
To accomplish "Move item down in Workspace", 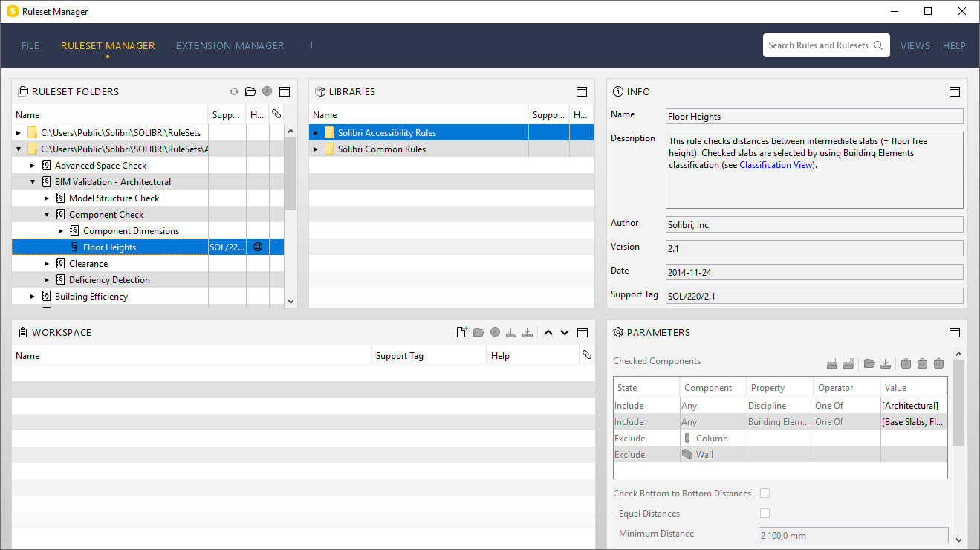I will tap(565, 332).
